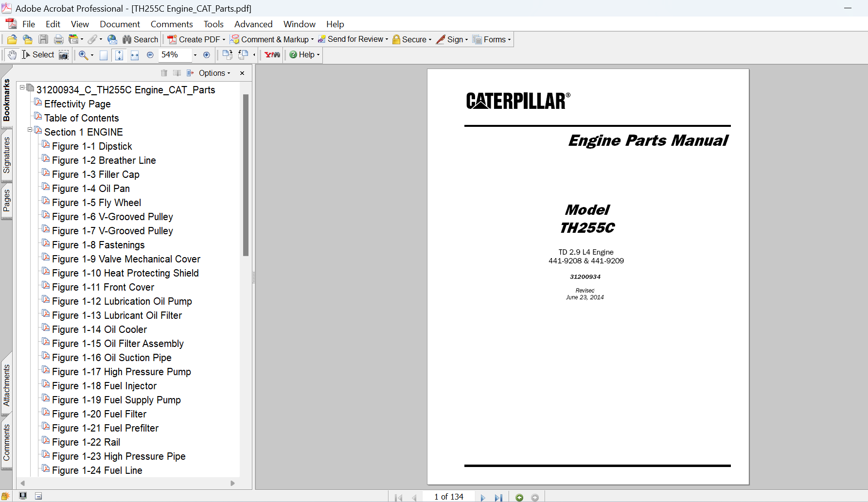The image size is (868, 502).
Task: Collapse the root 31200934_C_TH255C bookmark
Action: tap(22, 87)
